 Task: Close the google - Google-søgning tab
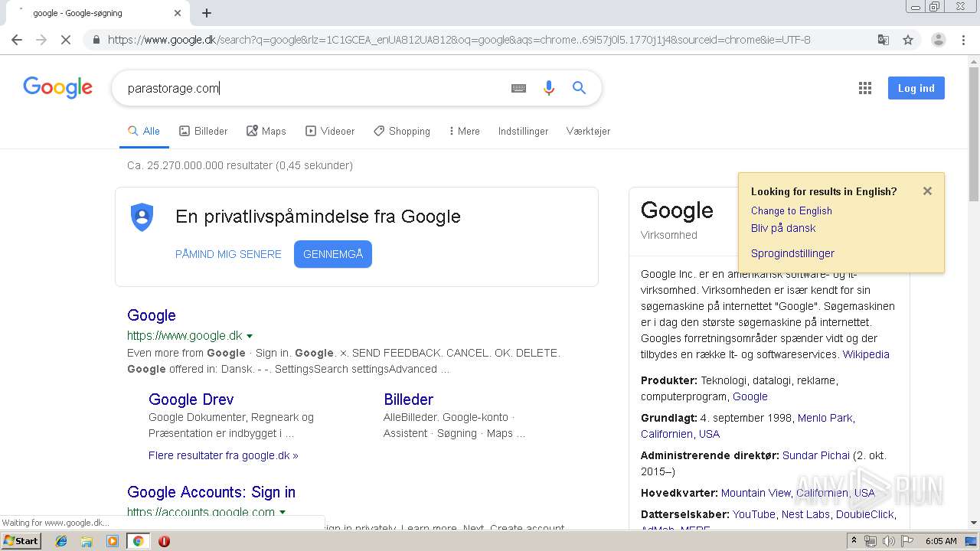pos(178,13)
